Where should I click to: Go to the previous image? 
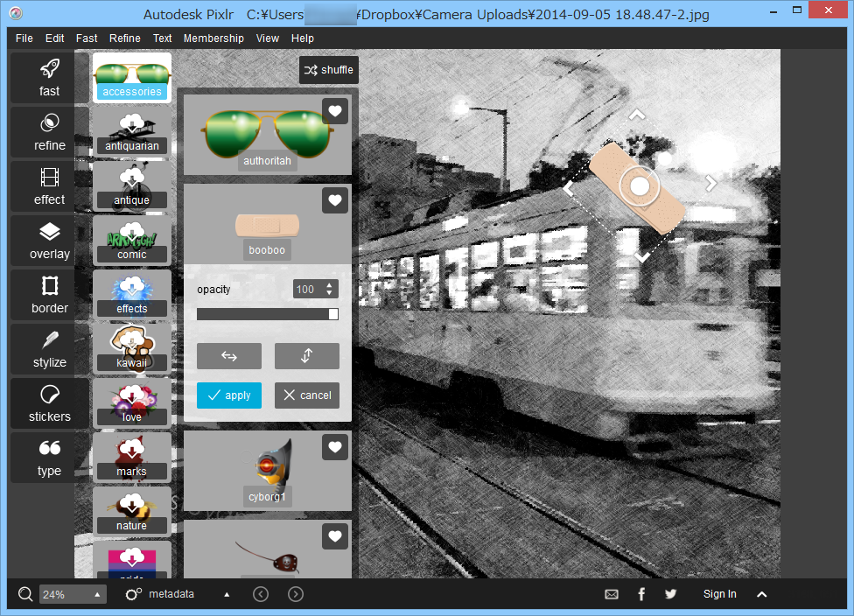coord(261,594)
